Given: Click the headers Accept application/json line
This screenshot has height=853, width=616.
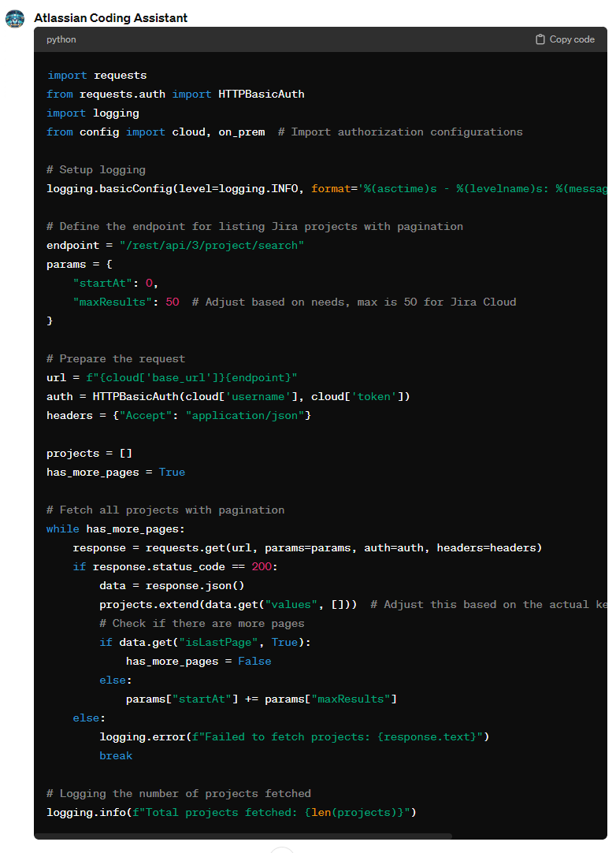Looking at the screenshot, I should (179, 416).
